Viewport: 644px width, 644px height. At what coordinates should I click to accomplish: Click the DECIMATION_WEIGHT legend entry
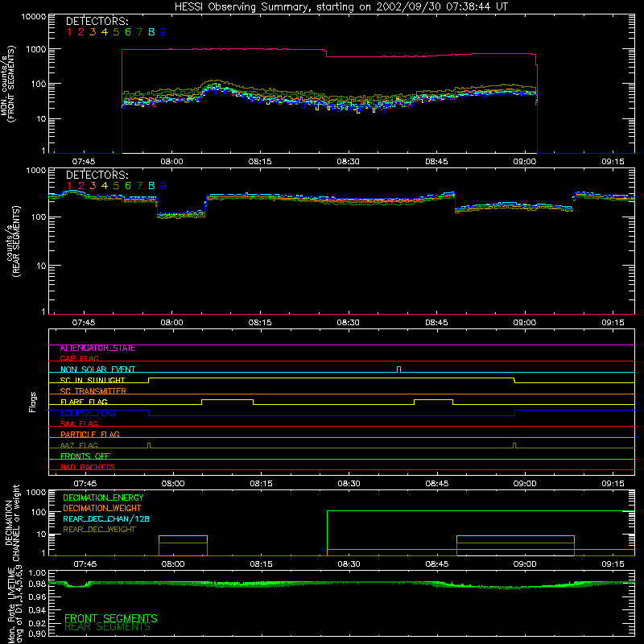pyautogui.click(x=102, y=509)
